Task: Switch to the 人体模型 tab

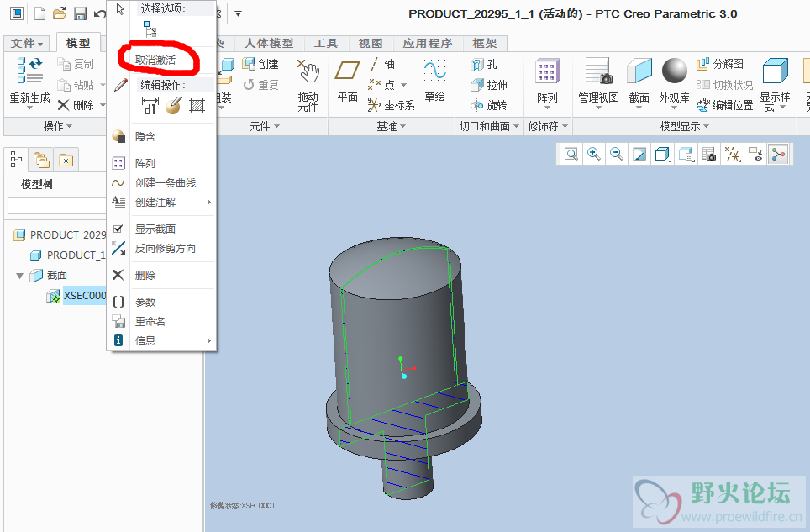Action: click(x=269, y=44)
